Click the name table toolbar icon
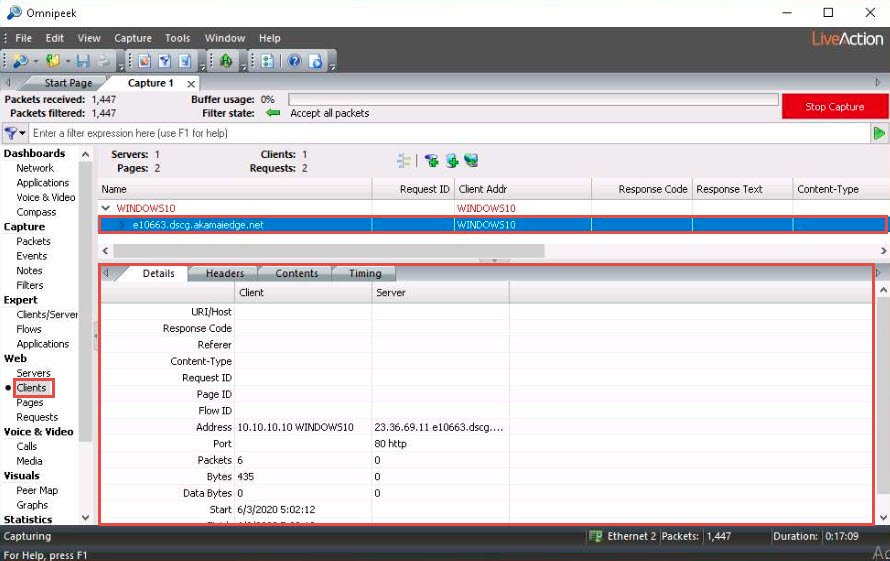Screen dimensions: 890x561 (184, 60)
